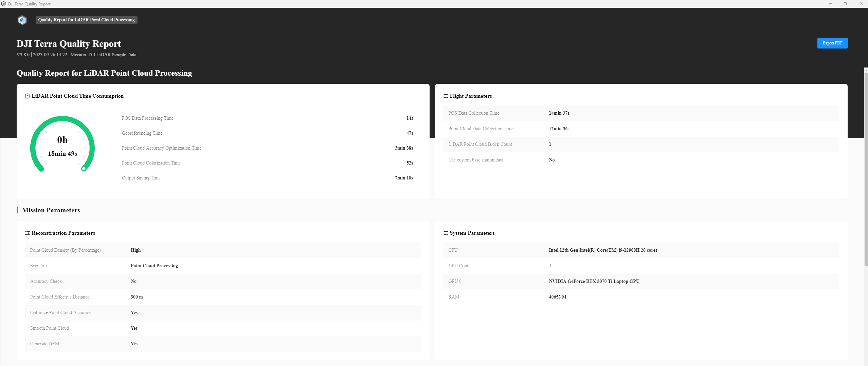Click the sliders icon next to Reconstruction Parameters
Viewport: 868px width, 366px height.
[28, 233]
